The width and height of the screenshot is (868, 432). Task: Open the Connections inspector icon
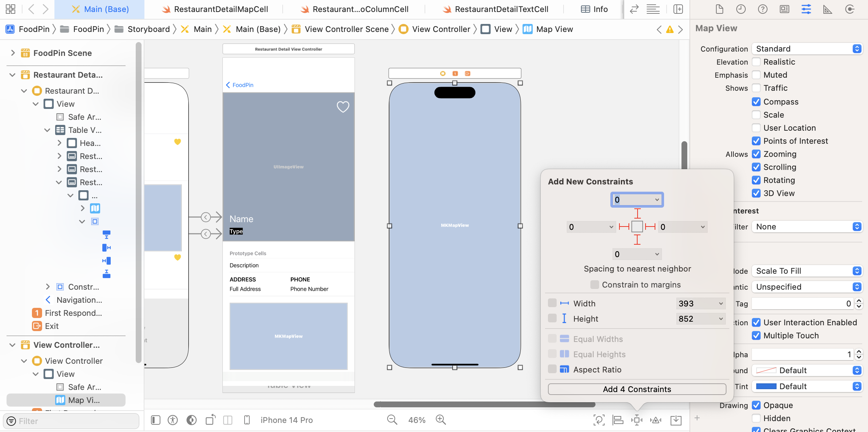(849, 9)
